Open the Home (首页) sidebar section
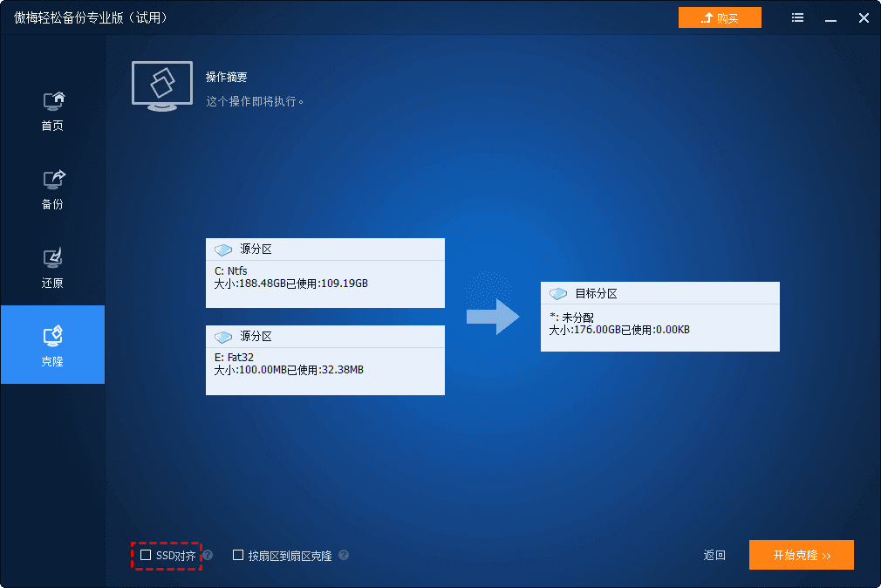Screen dimensions: 881x588 click(x=52, y=110)
